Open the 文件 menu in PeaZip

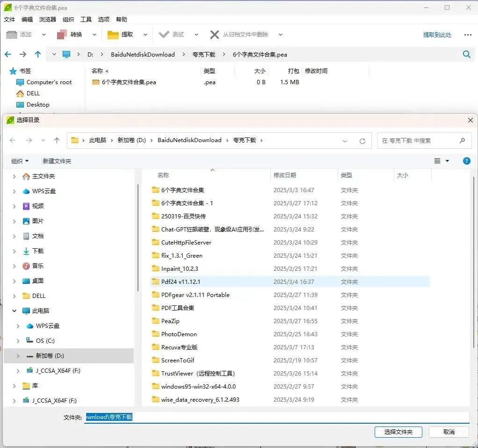(x=9, y=20)
